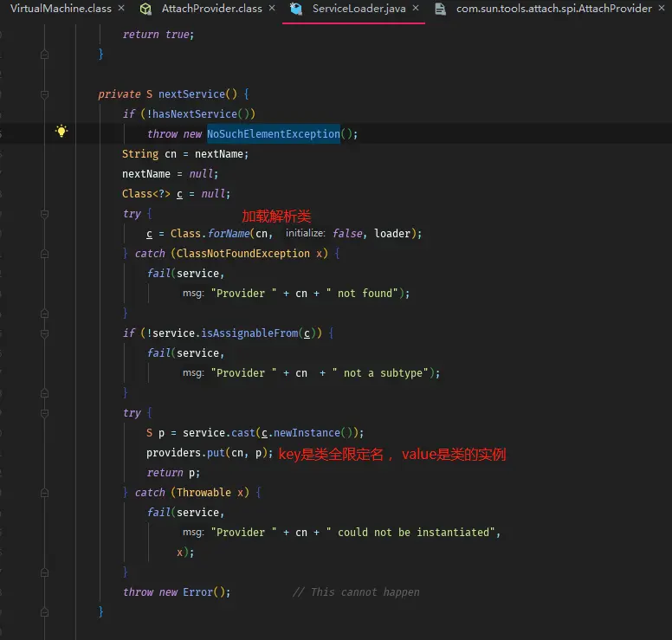The image size is (672, 640).
Task: Click the fold end marker below return true
Action: click(x=44, y=55)
